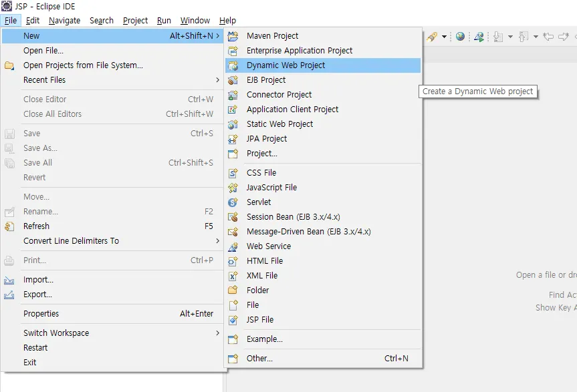Select Restart in File menu
Image resolution: width=577 pixels, height=392 pixels.
click(112, 348)
